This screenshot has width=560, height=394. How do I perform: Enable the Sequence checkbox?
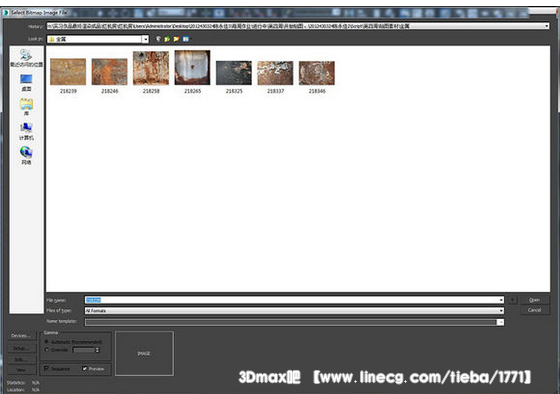[46, 368]
